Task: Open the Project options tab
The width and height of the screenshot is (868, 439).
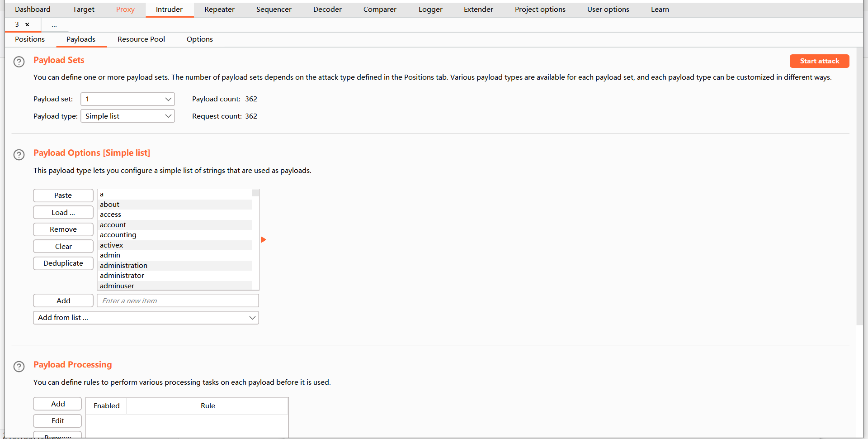Action: [540, 9]
